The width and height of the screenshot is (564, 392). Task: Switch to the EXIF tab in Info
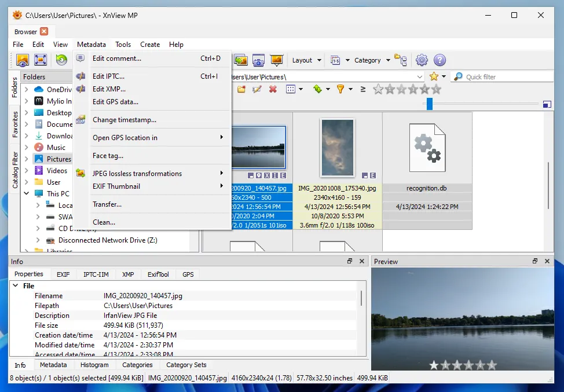(63, 274)
